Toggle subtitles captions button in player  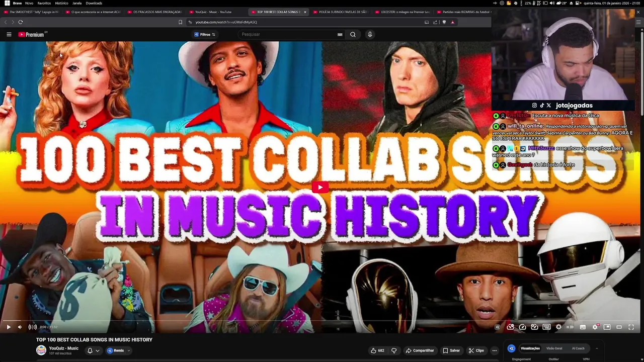(583, 327)
